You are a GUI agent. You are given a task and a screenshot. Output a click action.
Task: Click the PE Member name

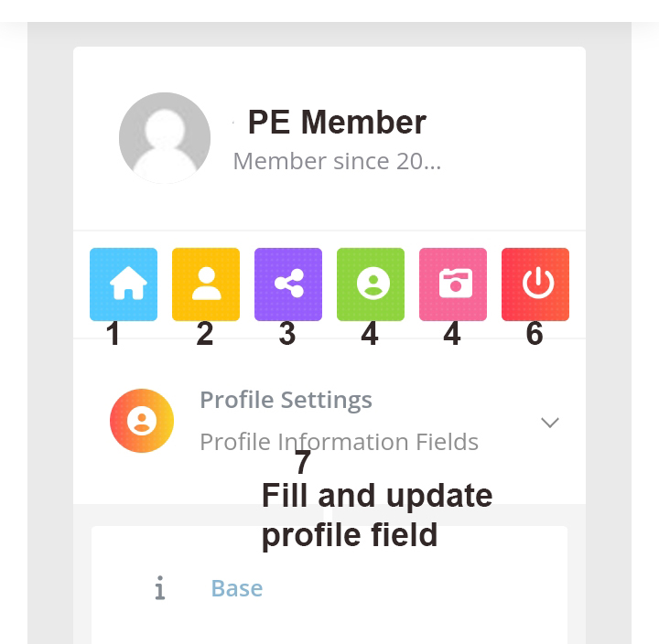point(337,123)
